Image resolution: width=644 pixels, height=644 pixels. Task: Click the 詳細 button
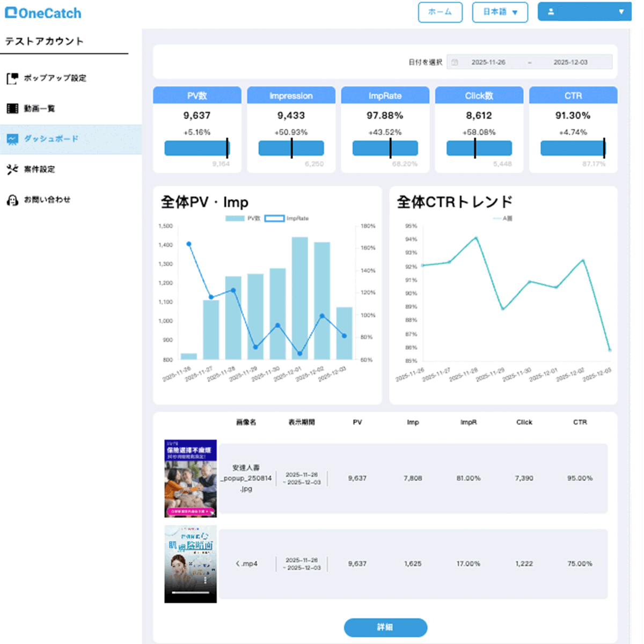[385, 627]
